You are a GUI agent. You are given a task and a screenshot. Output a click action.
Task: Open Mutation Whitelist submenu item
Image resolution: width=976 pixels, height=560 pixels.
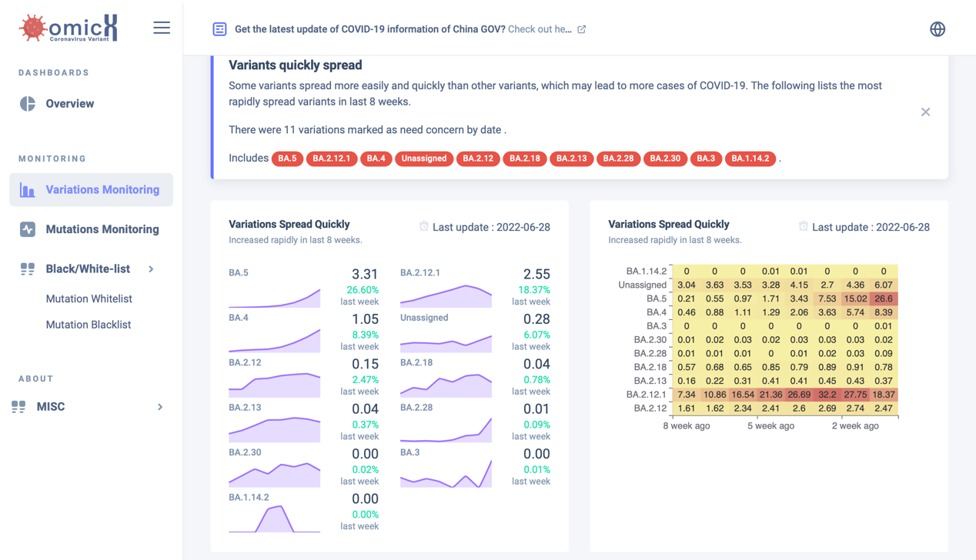pos(89,298)
